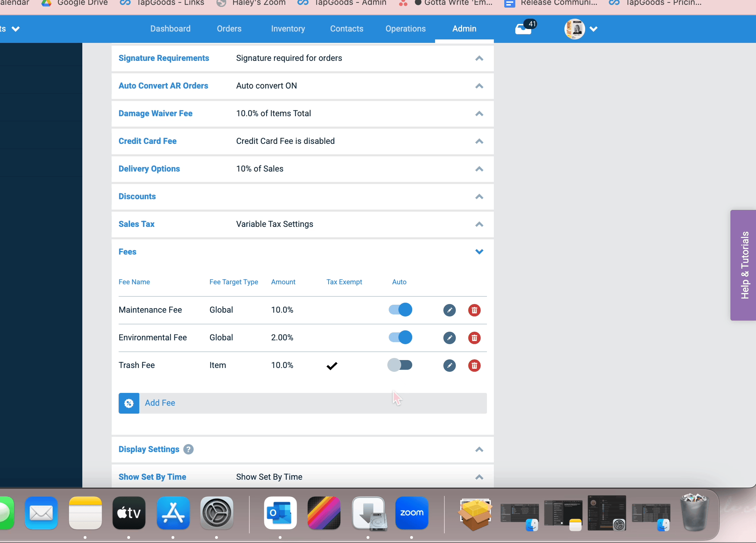Expand Show Set By Time chevron
The width and height of the screenshot is (756, 543).
coord(479,477)
